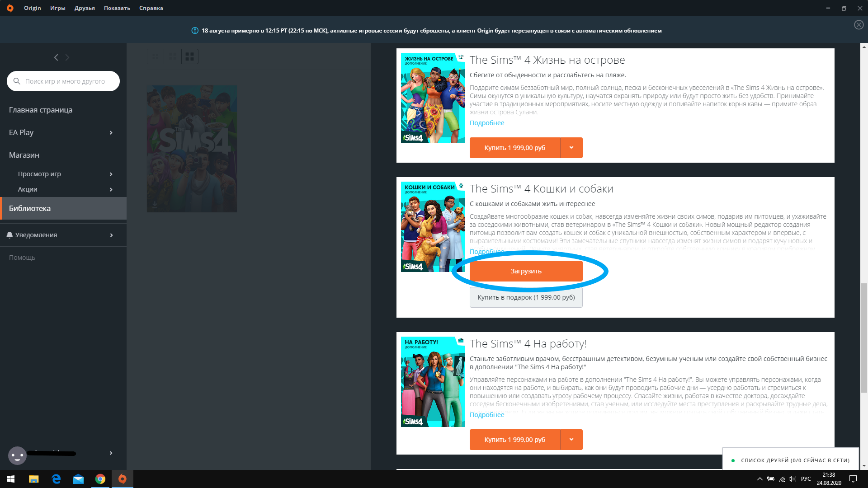Select Просмотр игр item
The image size is (868, 488).
[39, 174]
